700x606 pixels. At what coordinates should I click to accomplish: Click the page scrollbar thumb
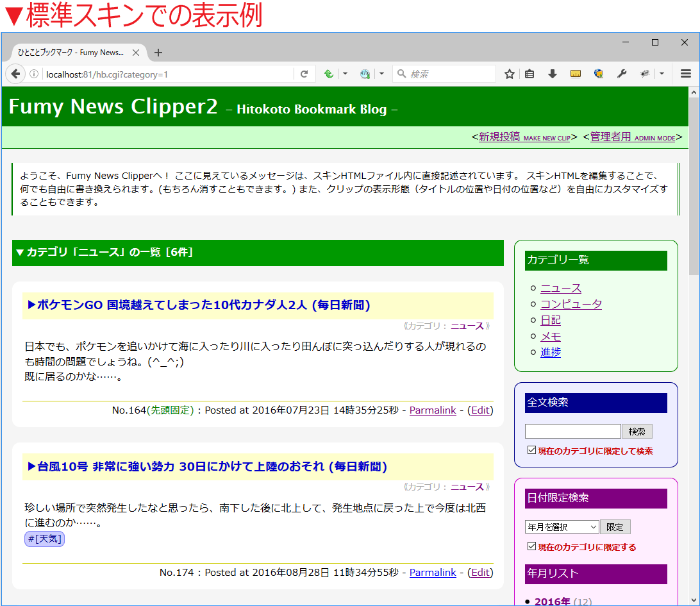(x=694, y=186)
